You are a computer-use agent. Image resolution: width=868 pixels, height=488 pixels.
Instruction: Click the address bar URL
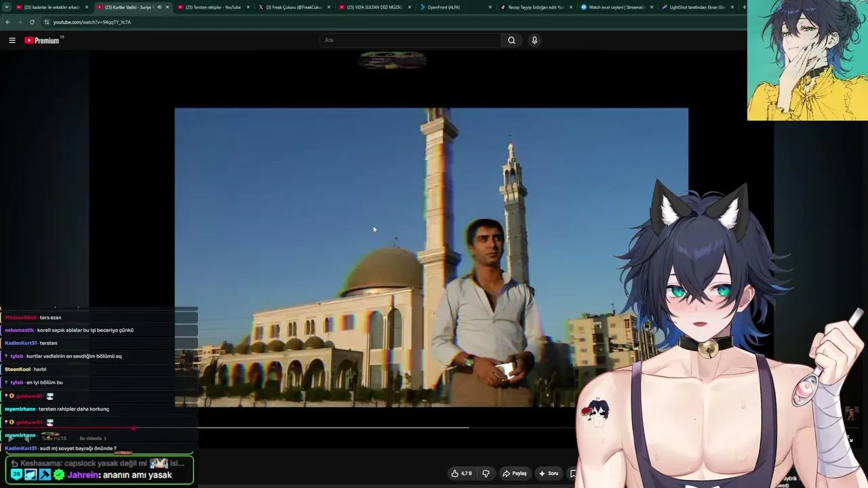[92, 22]
